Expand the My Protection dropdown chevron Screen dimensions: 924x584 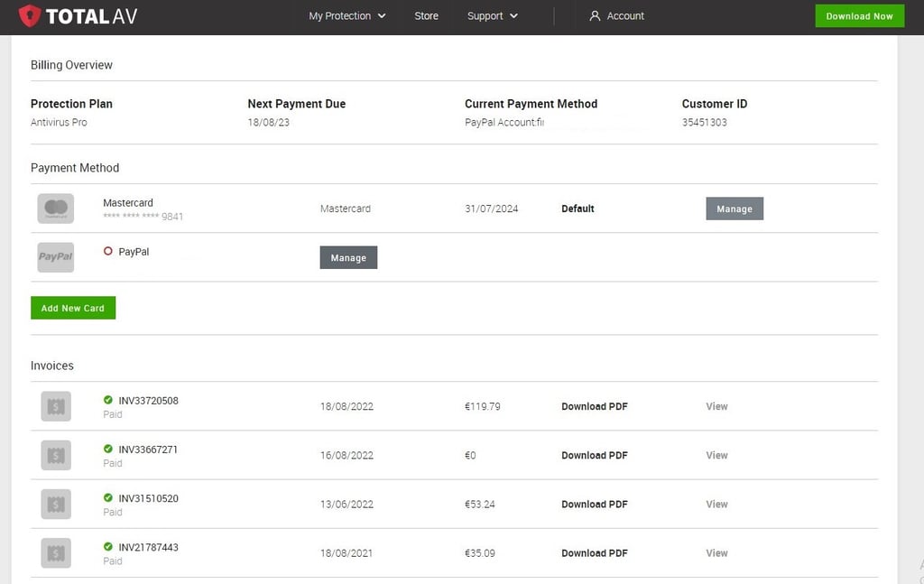(x=382, y=16)
